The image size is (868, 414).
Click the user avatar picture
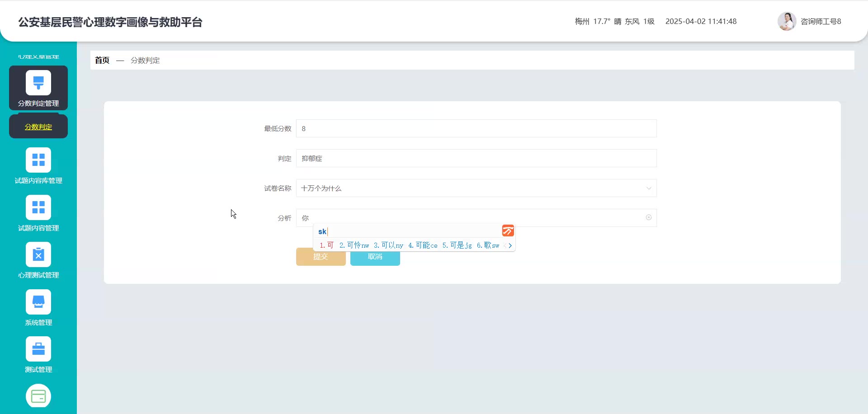[787, 21]
